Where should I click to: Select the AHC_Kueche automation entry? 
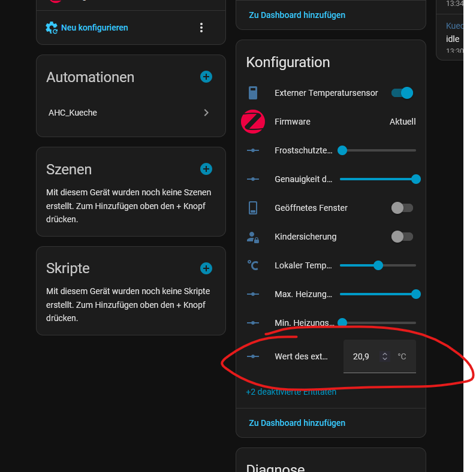tap(129, 113)
